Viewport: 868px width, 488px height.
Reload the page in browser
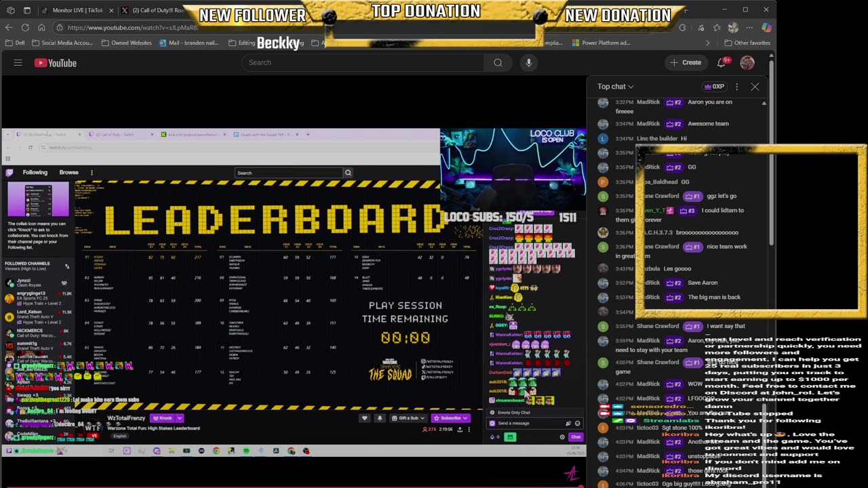pyautogui.click(x=25, y=27)
